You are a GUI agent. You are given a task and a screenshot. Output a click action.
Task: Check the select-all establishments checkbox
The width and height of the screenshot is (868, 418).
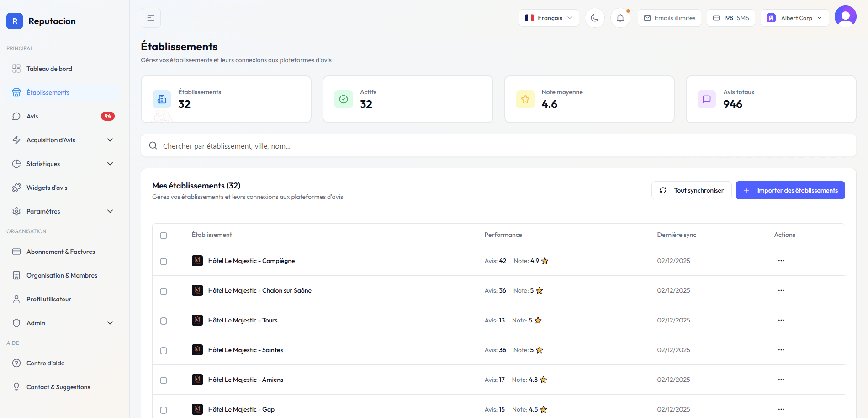(x=164, y=235)
